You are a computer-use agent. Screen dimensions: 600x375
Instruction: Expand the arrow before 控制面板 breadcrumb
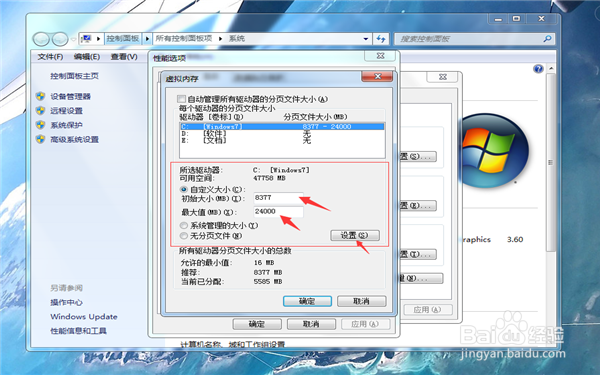pos(98,39)
